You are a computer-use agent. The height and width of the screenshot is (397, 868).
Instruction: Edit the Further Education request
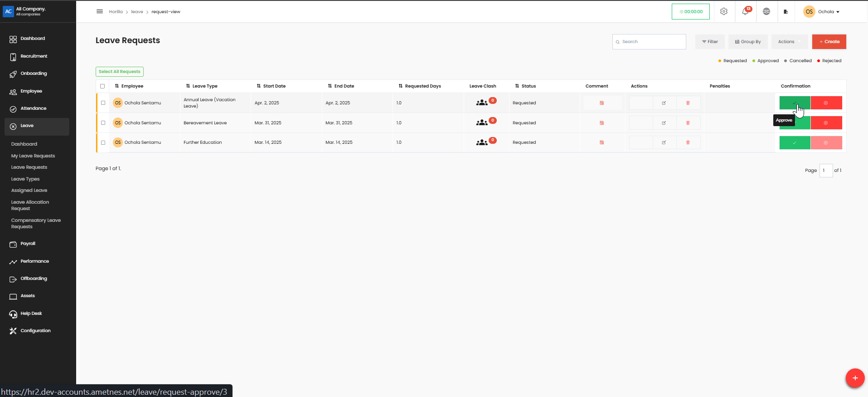point(664,142)
